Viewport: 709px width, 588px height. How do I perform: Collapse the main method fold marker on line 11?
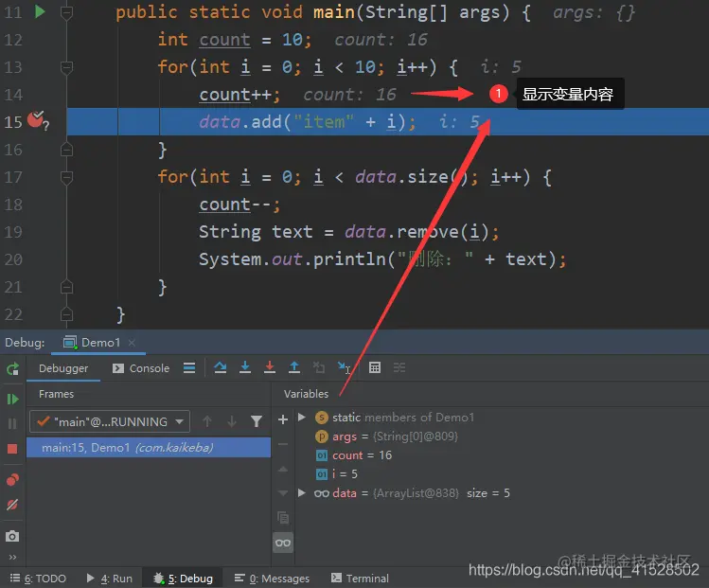[x=66, y=12]
